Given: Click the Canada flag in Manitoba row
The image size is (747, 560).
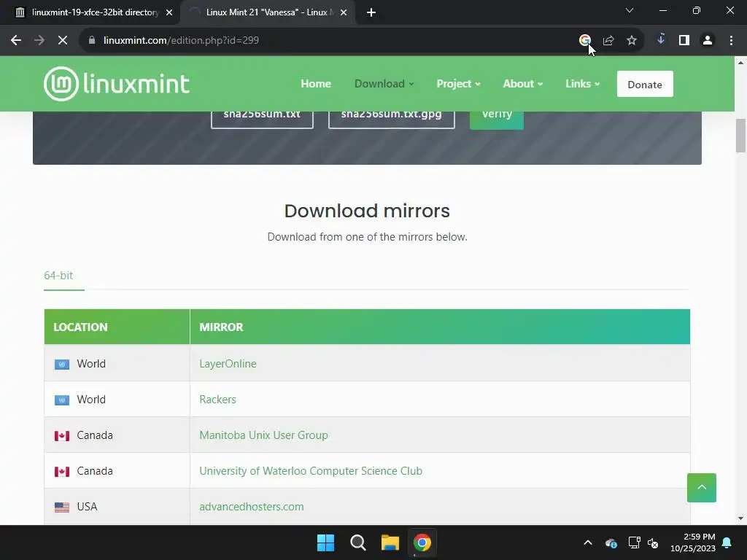Looking at the screenshot, I should [x=62, y=436].
